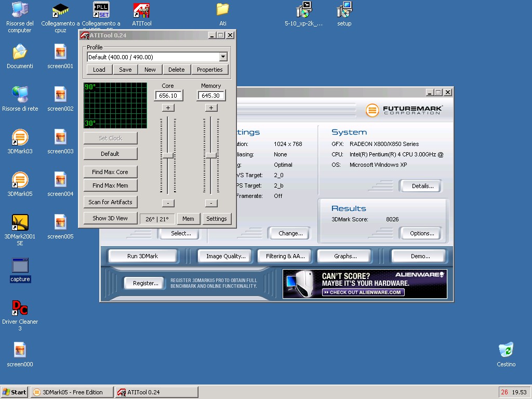Open the Windows Start menu
Screen dimensions: 532x399
[x=14, y=392]
